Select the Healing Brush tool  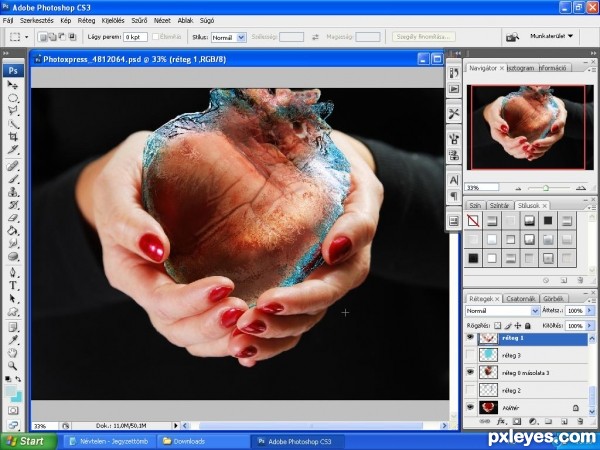click(x=13, y=166)
